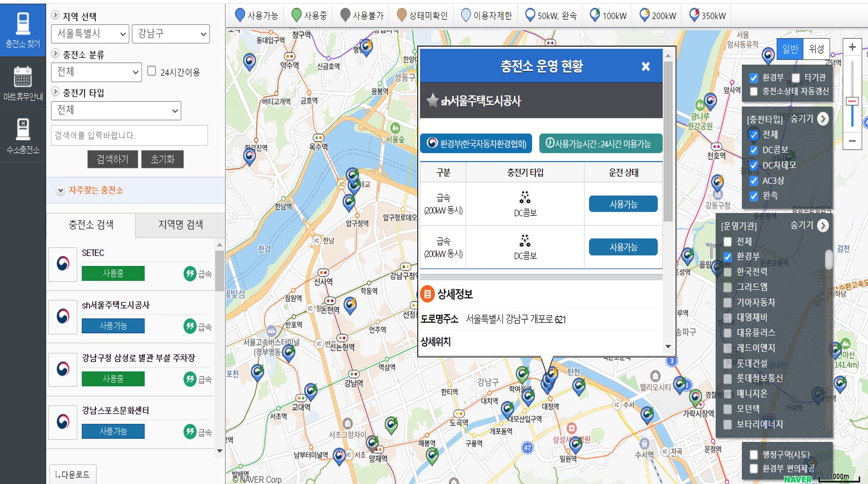Click the 상태미확인 brown legend marker
868x484 pixels.
(401, 15)
